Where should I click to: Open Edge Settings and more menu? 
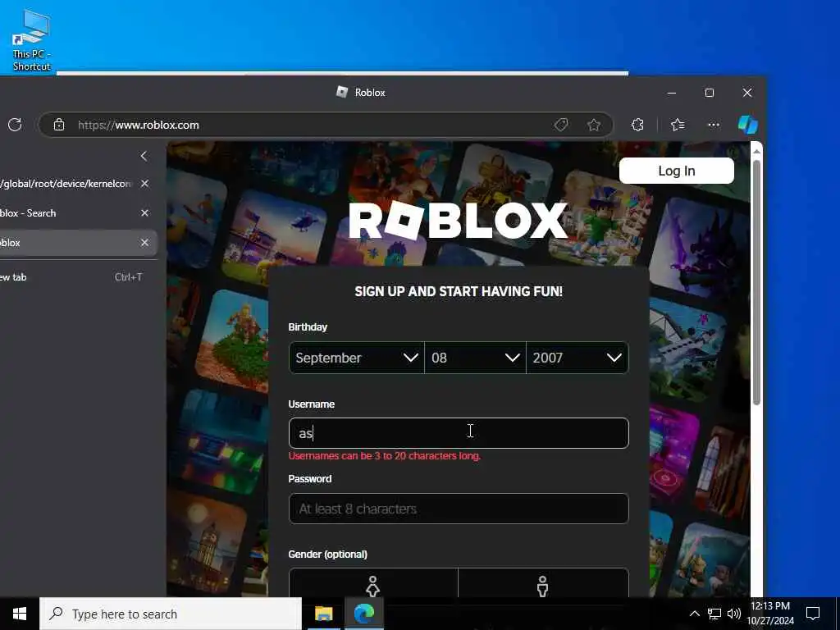(x=714, y=125)
